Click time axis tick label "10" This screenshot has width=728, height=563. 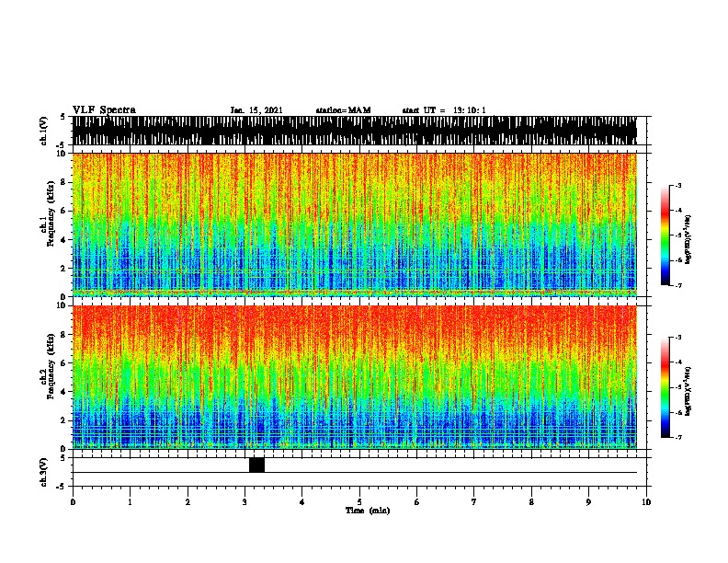tap(646, 502)
